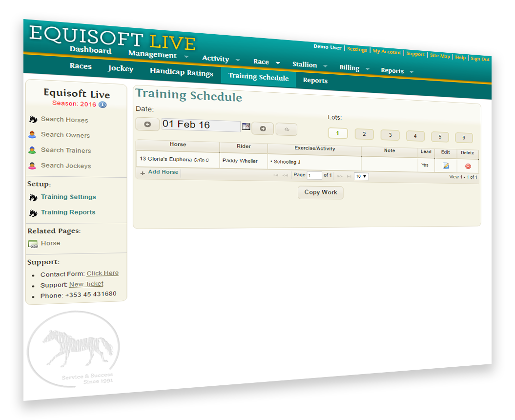
Task: Expand the Billing menu arrow
Action: click(367, 69)
